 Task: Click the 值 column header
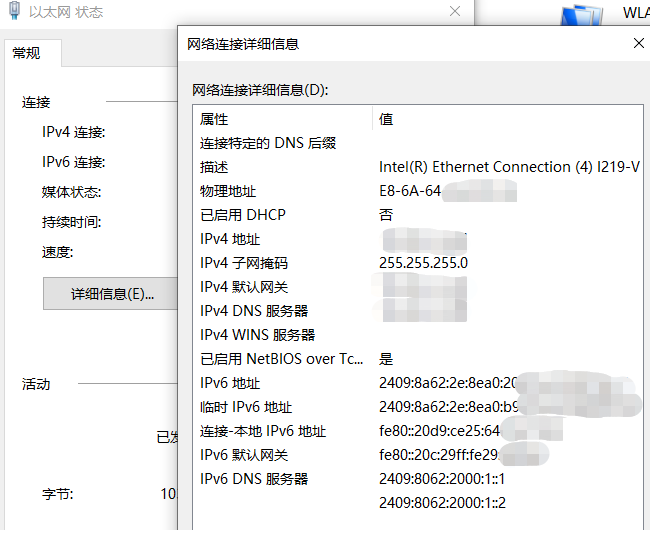386,119
